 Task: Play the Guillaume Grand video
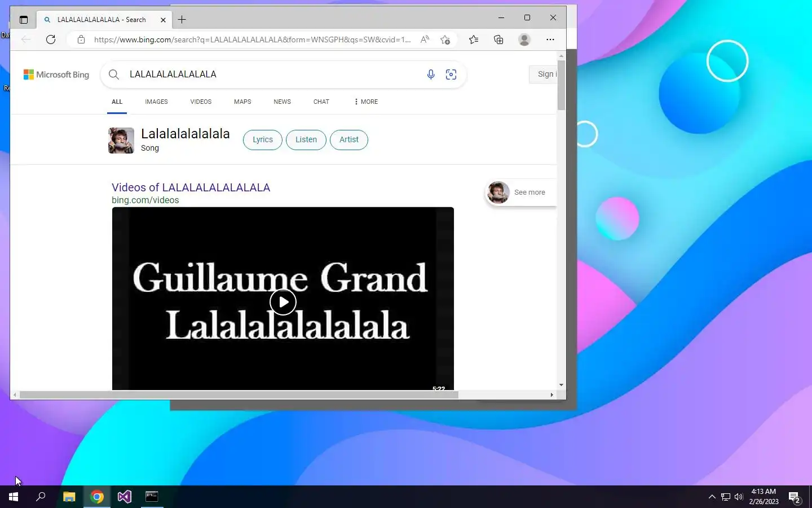coord(283,302)
